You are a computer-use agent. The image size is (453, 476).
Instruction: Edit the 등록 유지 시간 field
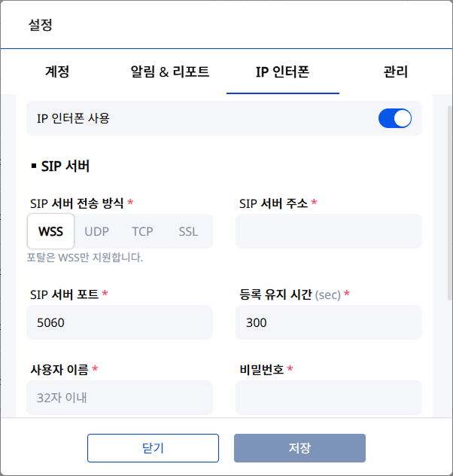coord(329,322)
